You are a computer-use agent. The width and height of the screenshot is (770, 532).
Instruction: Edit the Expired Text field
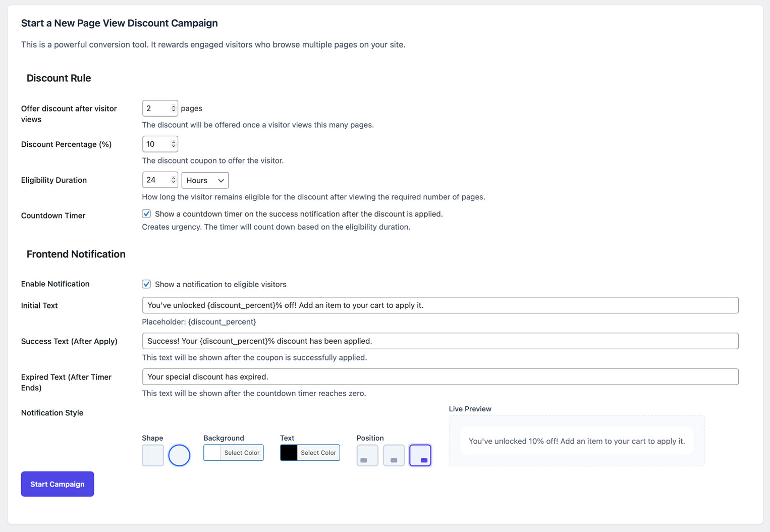tap(440, 377)
